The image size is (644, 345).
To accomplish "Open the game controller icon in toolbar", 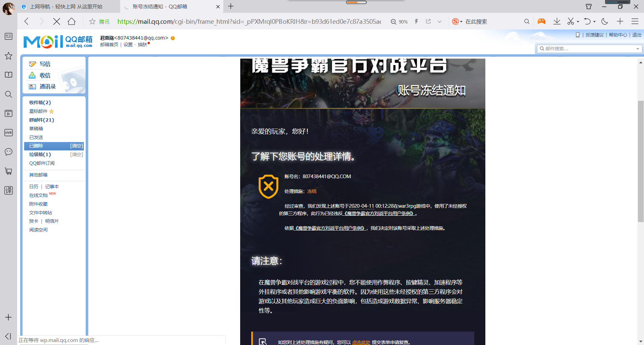I will pos(541,21).
